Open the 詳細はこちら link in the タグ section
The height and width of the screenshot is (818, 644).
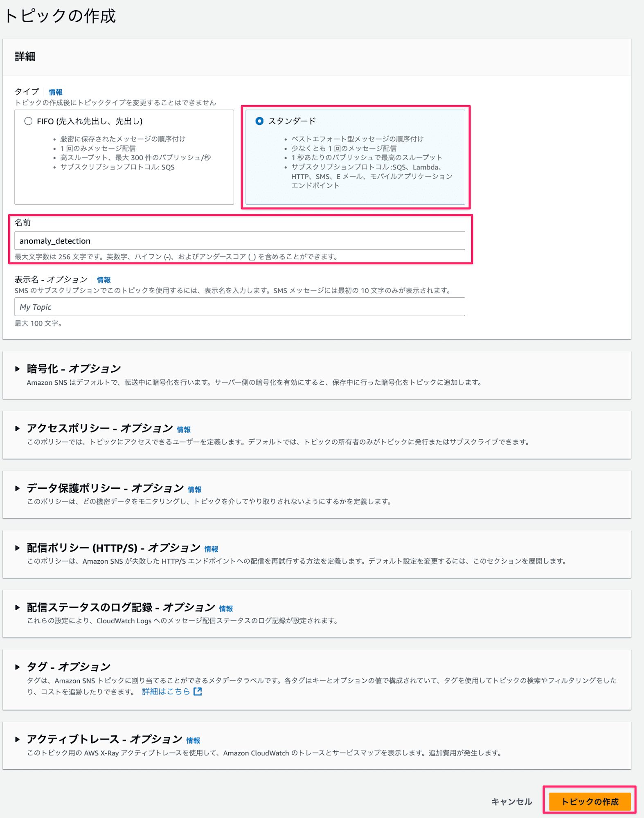click(166, 691)
